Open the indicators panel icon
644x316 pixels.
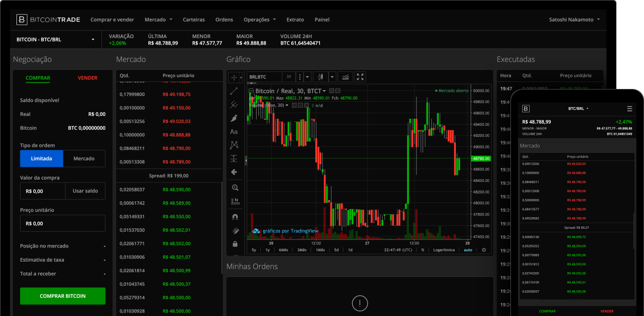(346, 77)
